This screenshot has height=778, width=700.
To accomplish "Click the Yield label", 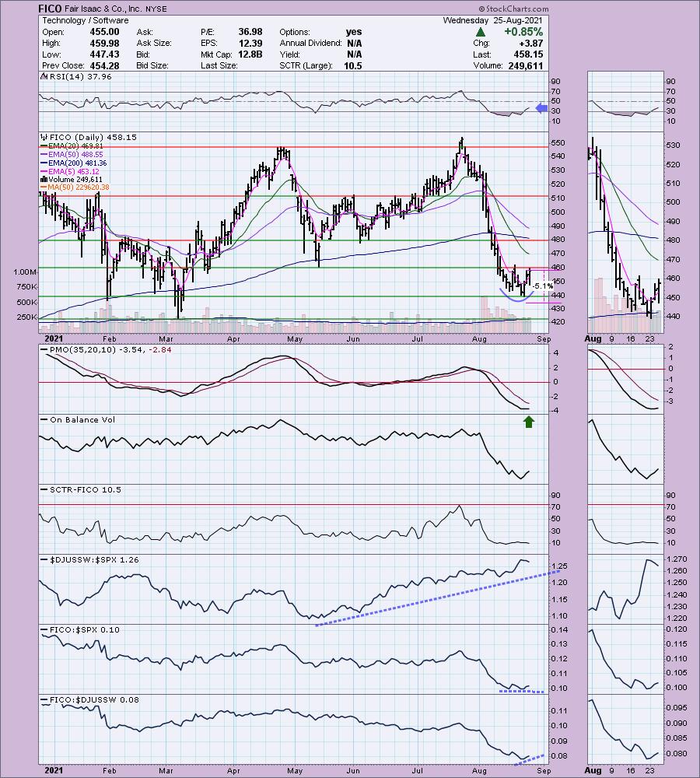I will click(x=290, y=54).
